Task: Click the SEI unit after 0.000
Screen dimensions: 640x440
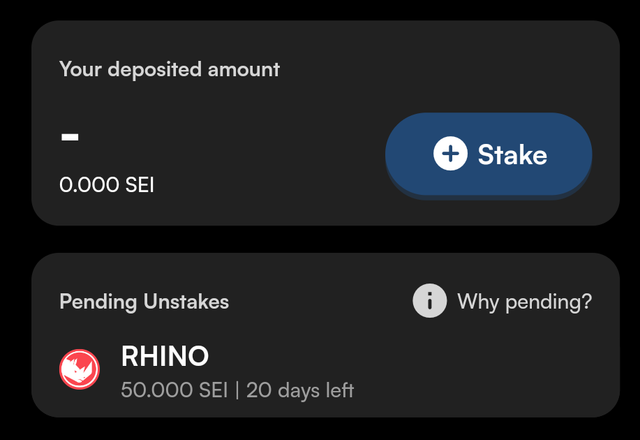Action: click(x=140, y=185)
